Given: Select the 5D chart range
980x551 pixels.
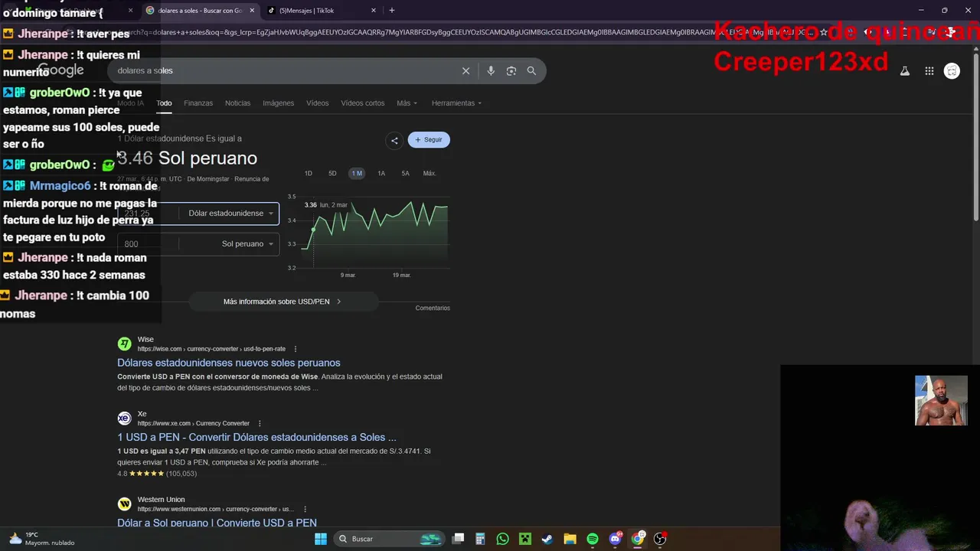Looking at the screenshot, I should pyautogui.click(x=332, y=174).
